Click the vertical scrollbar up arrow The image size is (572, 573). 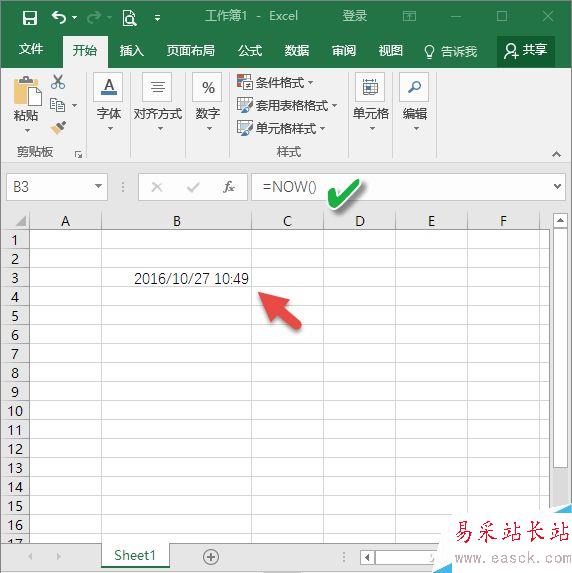[x=560, y=220]
